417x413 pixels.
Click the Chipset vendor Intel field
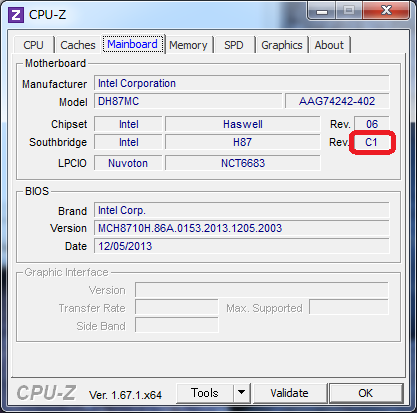coord(128,124)
